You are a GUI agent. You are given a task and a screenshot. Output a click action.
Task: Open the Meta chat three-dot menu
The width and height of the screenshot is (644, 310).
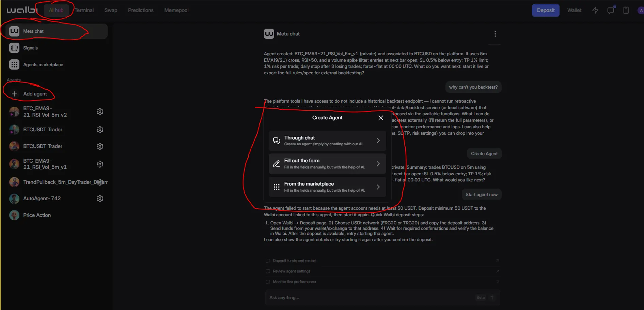tap(495, 34)
